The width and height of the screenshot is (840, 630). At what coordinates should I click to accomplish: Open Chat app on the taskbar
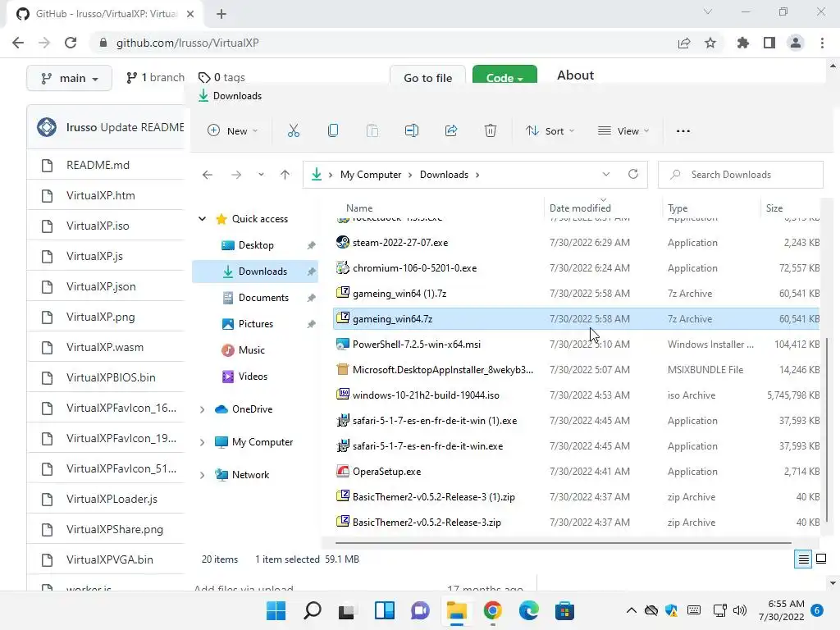(x=421, y=610)
